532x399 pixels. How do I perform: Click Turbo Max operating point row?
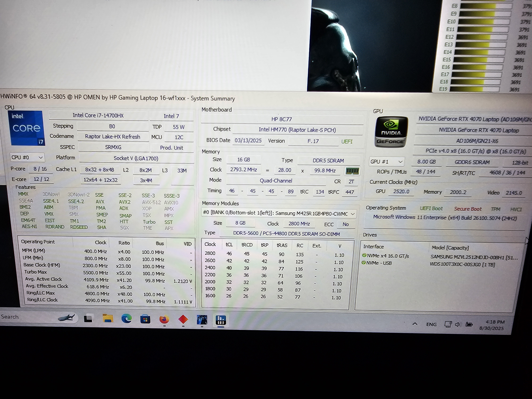pyautogui.click(x=108, y=273)
